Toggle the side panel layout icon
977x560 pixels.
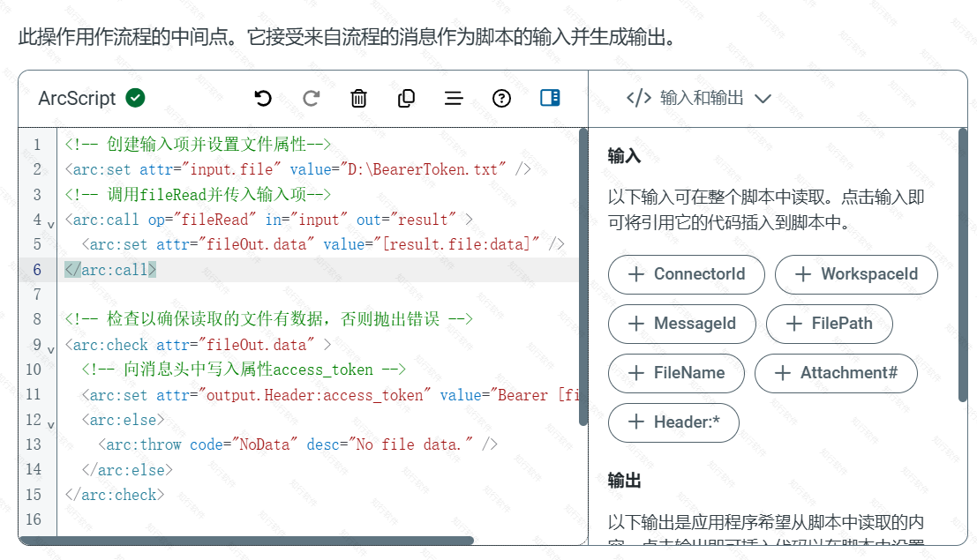pyautogui.click(x=550, y=98)
